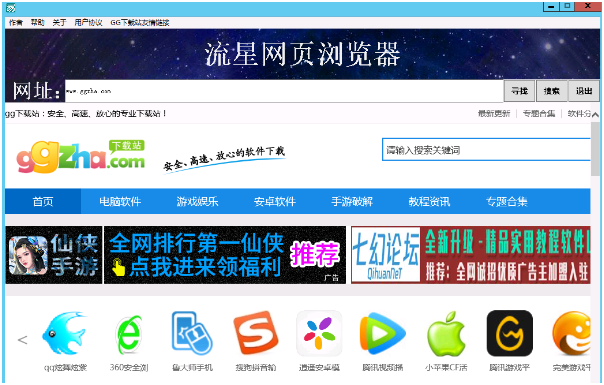Click the 逍遥安卓模 label text
604x385 pixels.
click(319, 367)
